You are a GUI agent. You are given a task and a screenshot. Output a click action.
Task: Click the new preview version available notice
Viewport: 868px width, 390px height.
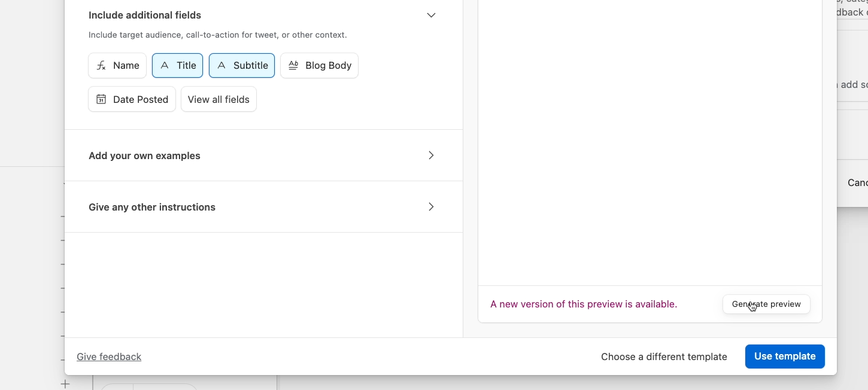pos(584,304)
